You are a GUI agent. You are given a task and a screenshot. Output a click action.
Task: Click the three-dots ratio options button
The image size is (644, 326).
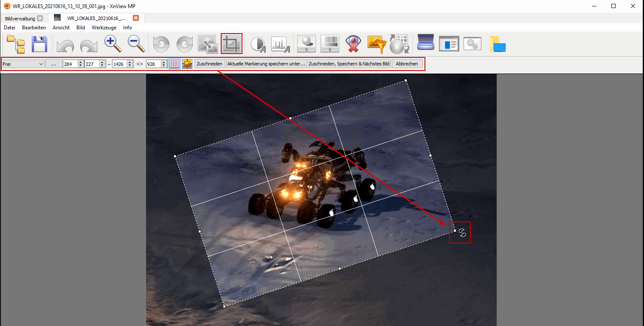53,64
